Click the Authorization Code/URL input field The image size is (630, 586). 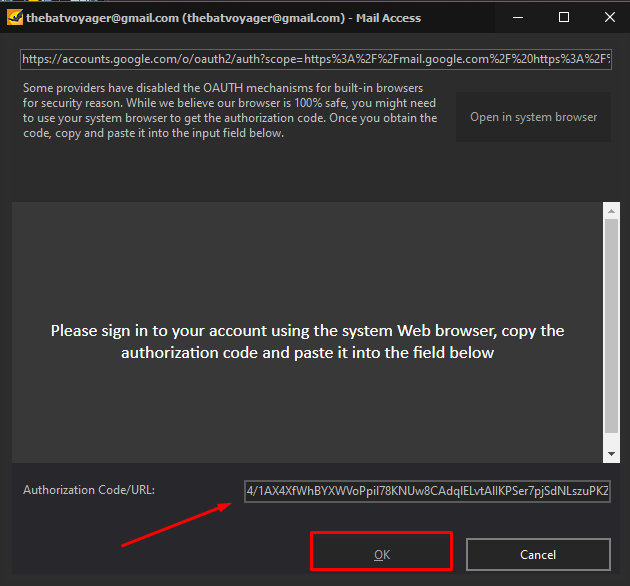427,491
